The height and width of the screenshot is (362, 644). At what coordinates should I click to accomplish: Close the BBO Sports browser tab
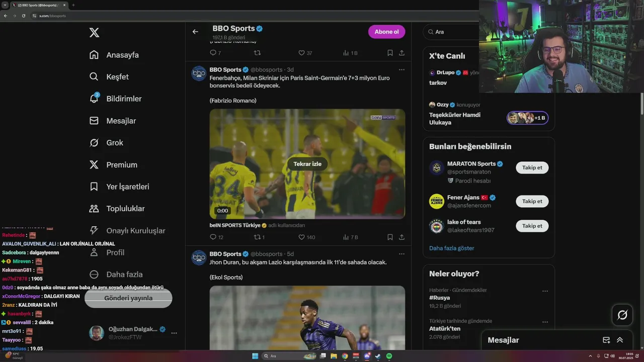pos(64,5)
